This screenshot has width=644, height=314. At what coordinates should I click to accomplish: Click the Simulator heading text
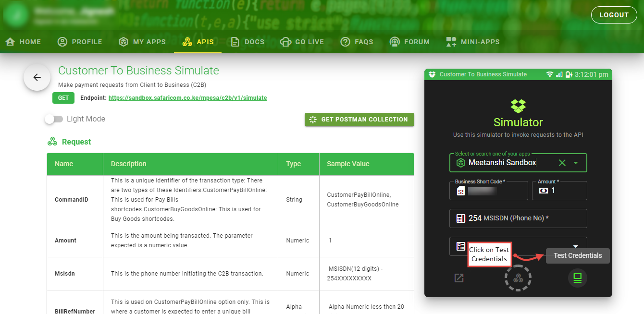[518, 122]
